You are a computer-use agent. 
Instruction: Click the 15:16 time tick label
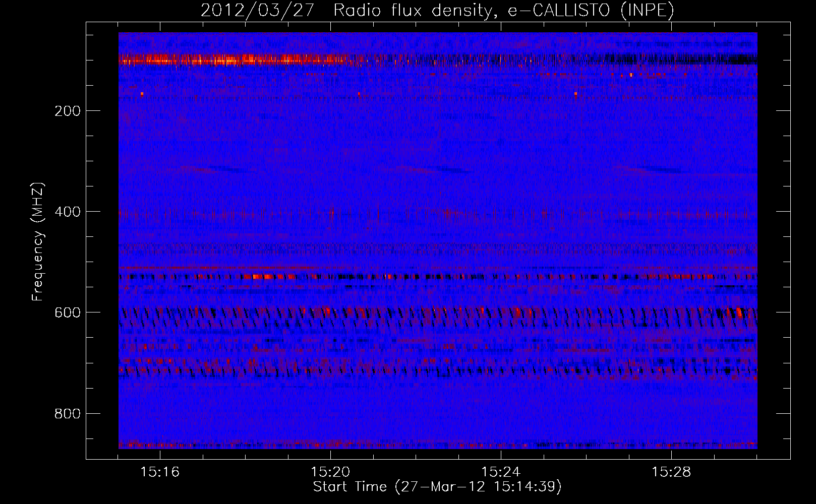(160, 472)
